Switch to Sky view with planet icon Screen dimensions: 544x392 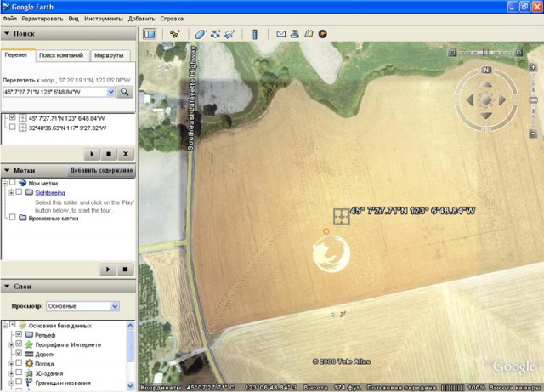(x=323, y=34)
